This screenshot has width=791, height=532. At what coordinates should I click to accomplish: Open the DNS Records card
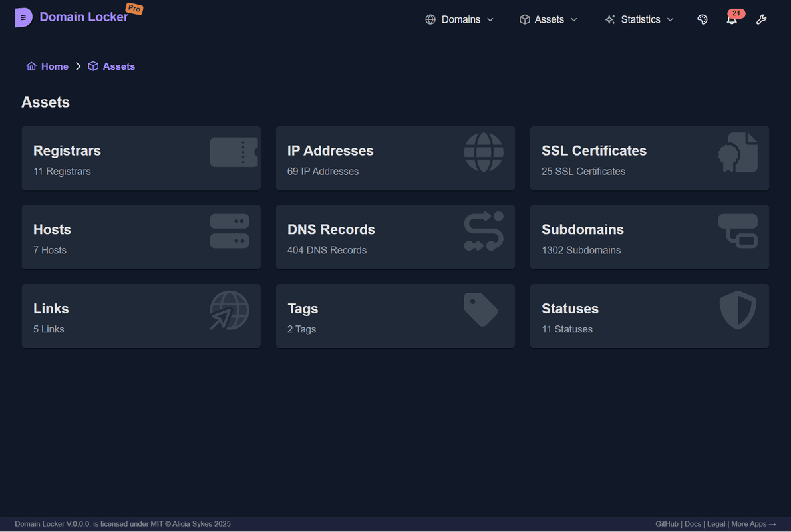(395, 237)
